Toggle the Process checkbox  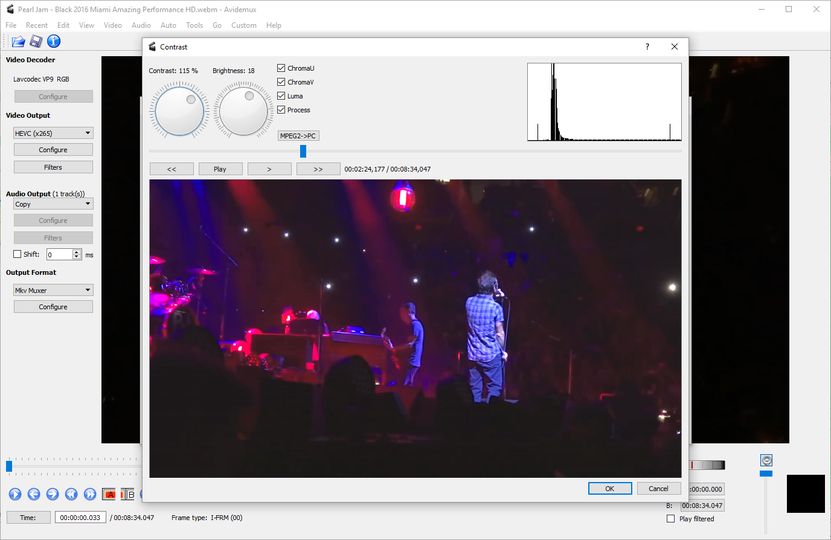point(281,109)
